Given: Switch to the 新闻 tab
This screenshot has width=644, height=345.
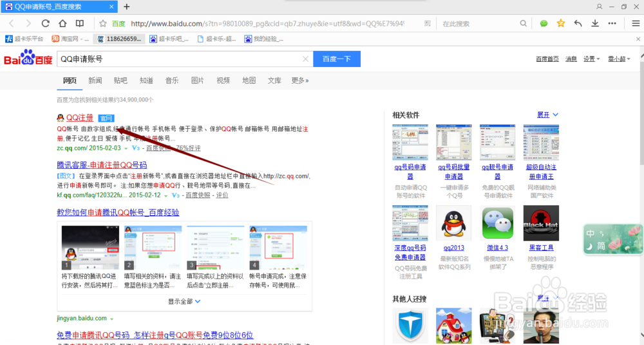Looking at the screenshot, I should coord(95,80).
